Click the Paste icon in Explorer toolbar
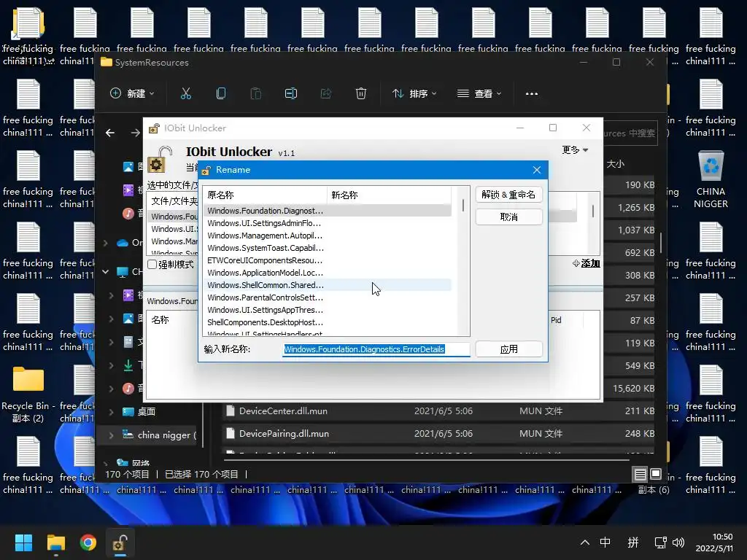 256,94
